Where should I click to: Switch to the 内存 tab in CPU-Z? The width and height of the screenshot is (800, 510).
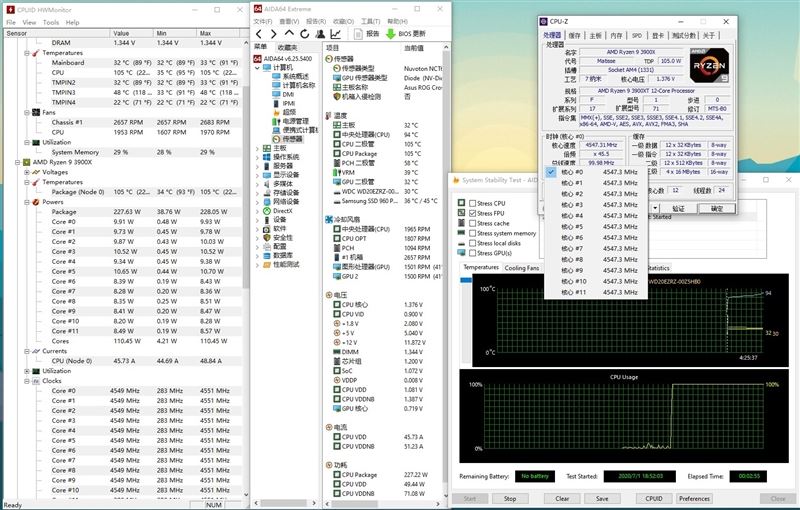coord(616,35)
